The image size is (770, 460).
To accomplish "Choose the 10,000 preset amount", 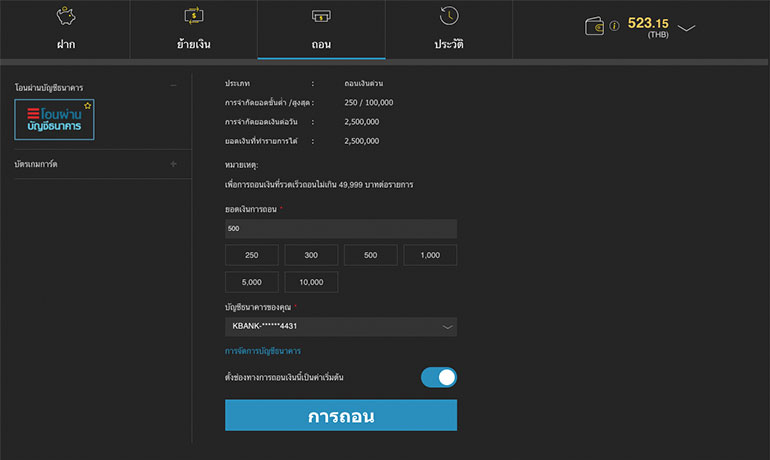I will coord(311,282).
